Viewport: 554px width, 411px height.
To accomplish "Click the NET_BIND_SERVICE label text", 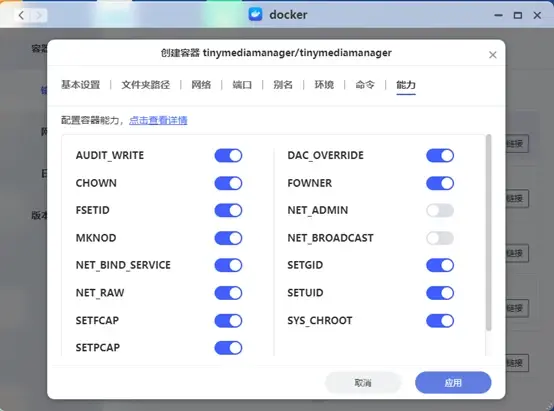I will click(123, 265).
